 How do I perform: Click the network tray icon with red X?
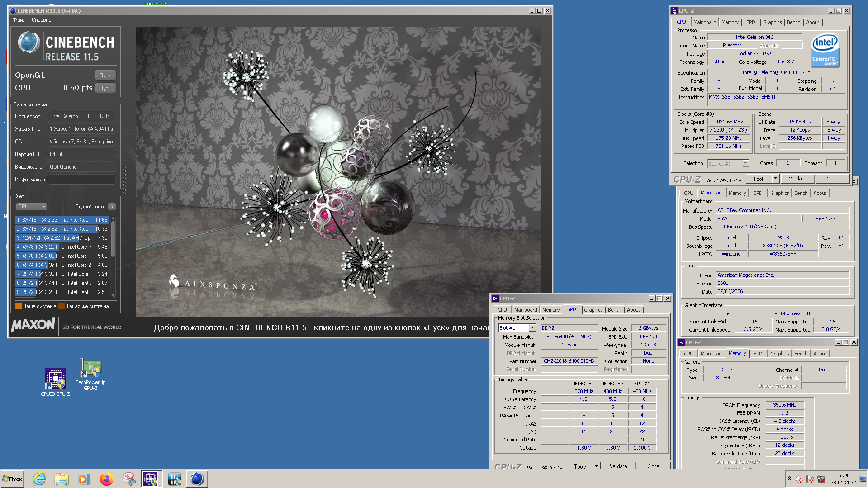point(821,479)
